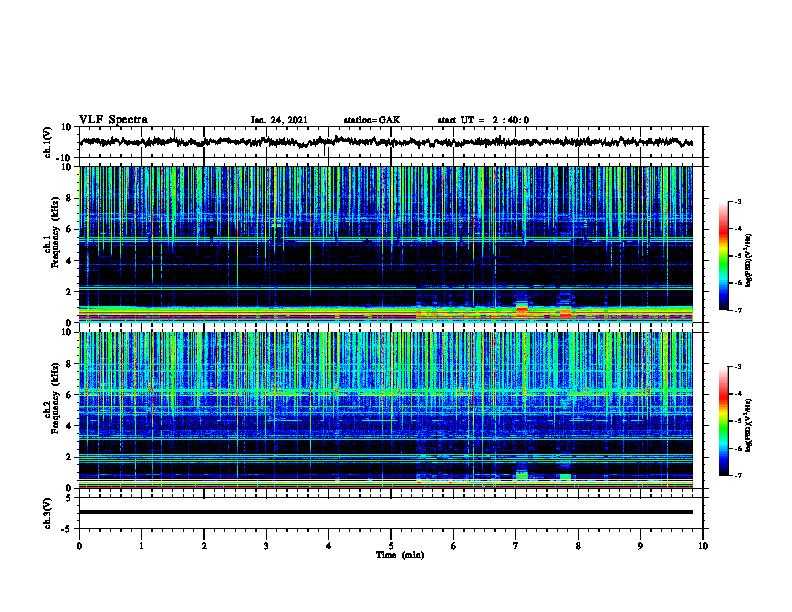Click the ch.1 colorbar log(PSD) unit label
The width and height of the screenshot is (792, 612).
point(749,260)
